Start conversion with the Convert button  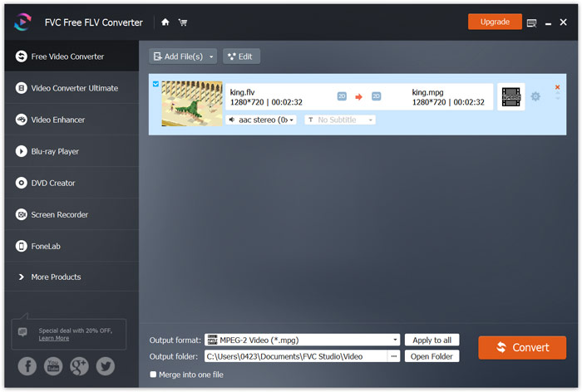[522, 348]
